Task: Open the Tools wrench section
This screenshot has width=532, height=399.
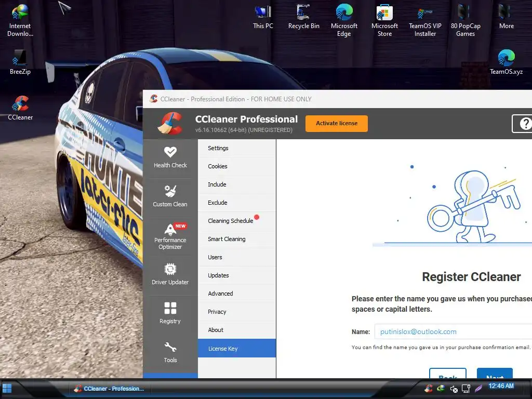Action: coord(170,353)
